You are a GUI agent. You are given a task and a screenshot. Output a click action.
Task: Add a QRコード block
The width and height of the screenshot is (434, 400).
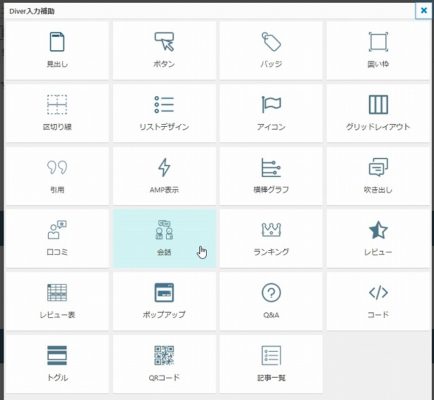coord(164,364)
